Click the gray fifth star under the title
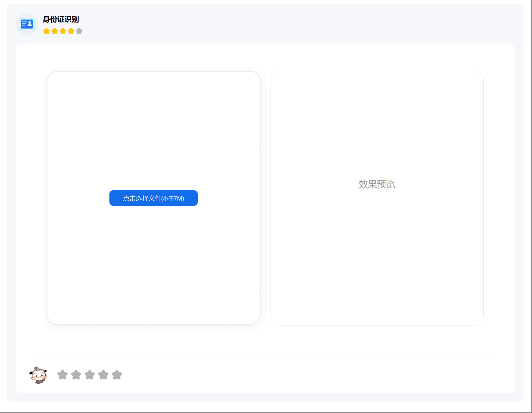532x413 pixels. point(79,31)
